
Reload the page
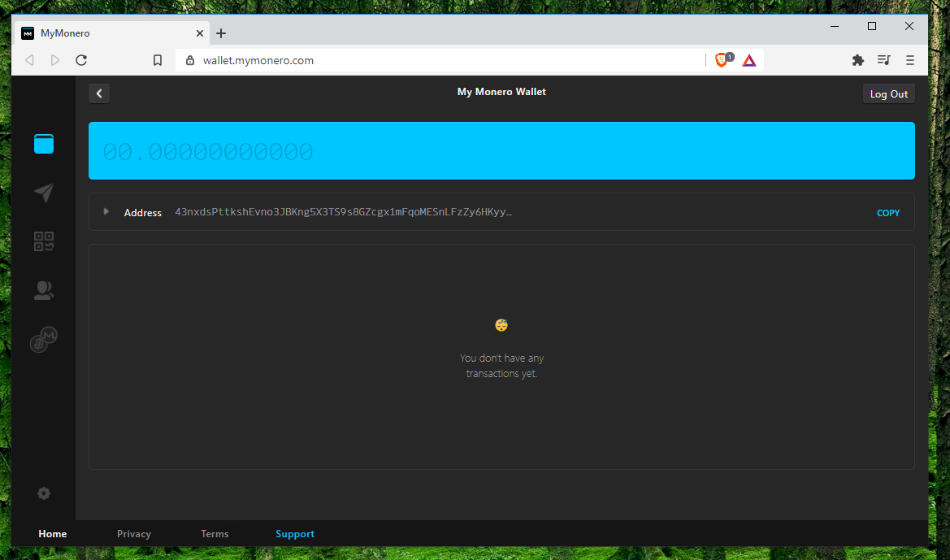coord(81,60)
